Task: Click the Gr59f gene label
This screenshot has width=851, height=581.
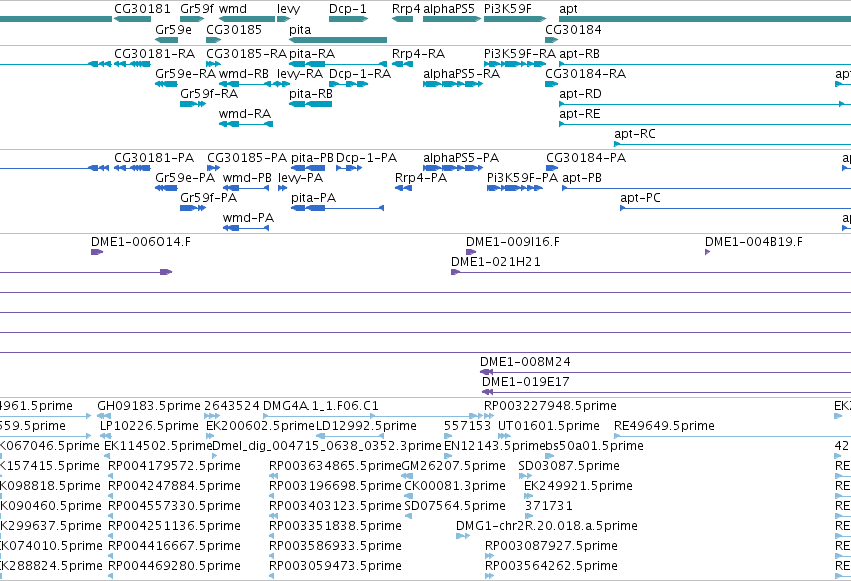Action: pos(197,9)
